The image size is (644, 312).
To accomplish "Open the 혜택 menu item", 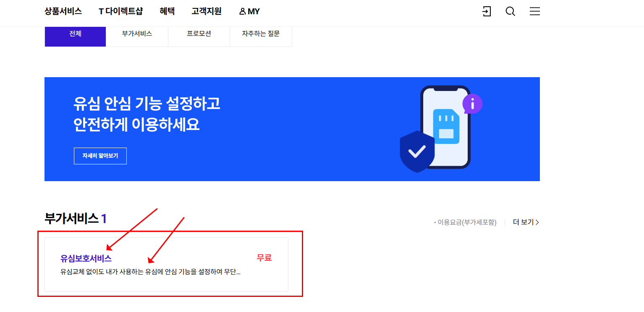I will click(x=167, y=11).
